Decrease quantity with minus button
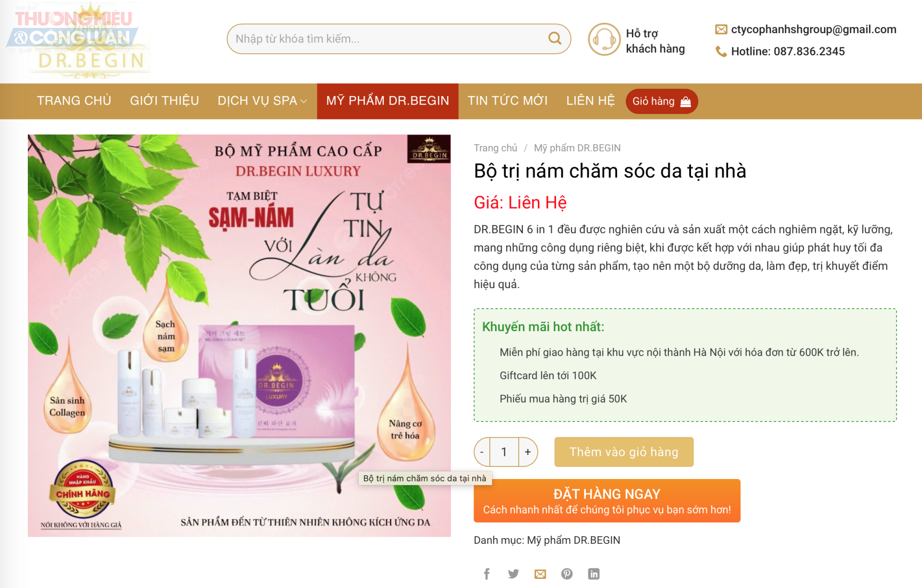The image size is (922, 588). click(482, 452)
